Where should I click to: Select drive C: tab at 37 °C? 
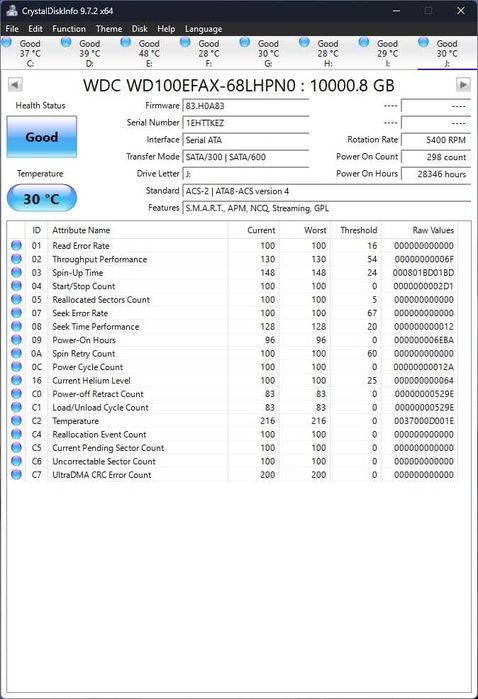pyautogui.click(x=30, y=53)
